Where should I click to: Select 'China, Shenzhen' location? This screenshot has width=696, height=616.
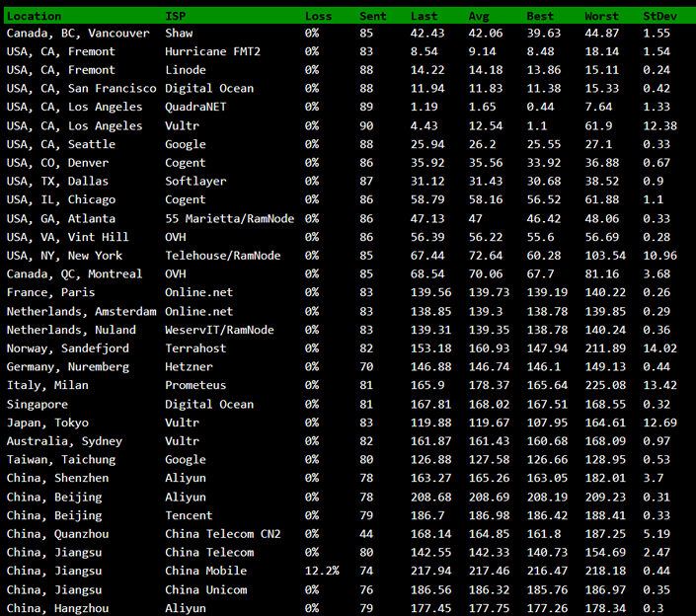coord(57,478)
